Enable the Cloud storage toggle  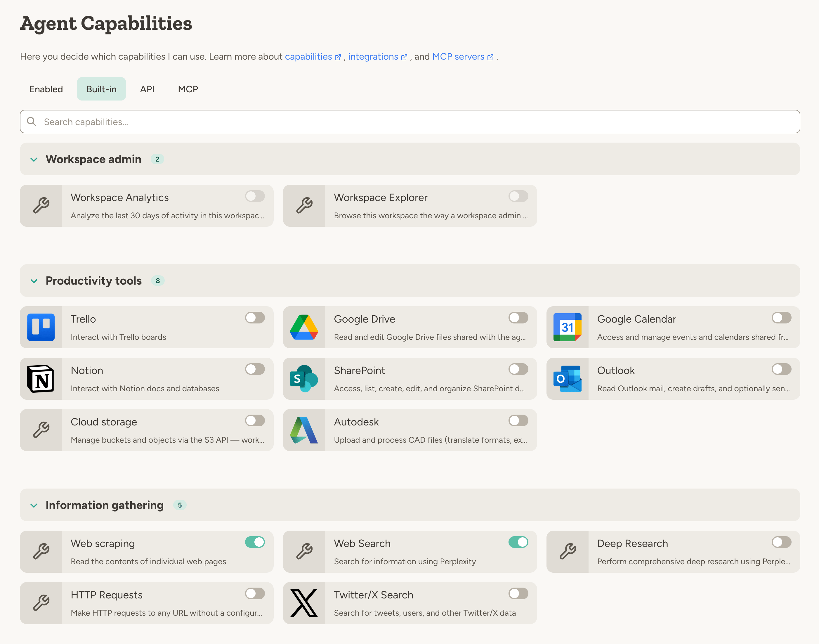[255, 420]
